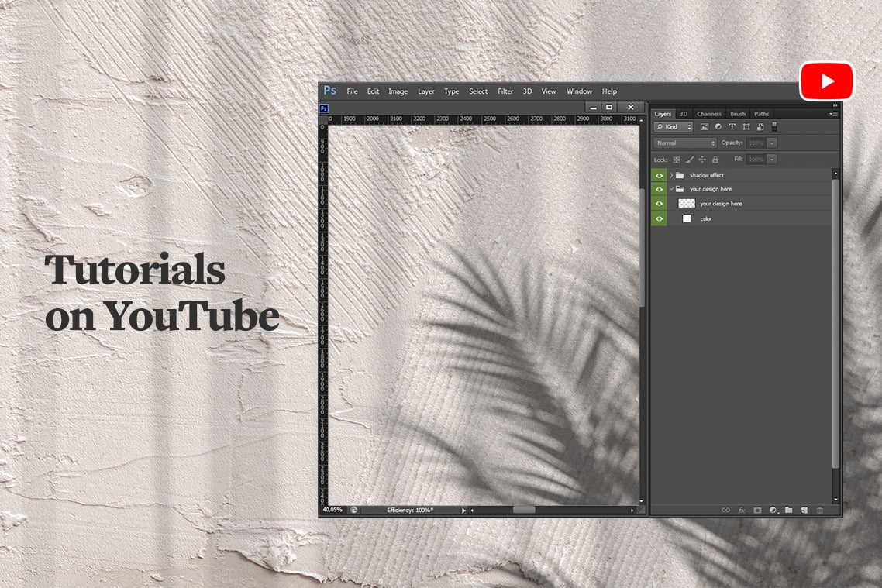Hide the shadow effect group
This screenshot has height=588, width=882.
click(659, 175)
